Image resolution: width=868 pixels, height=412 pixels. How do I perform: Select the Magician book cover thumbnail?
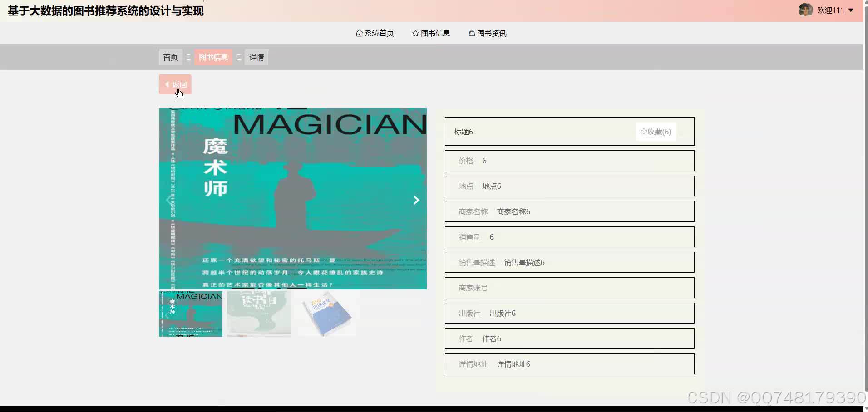point(191,314)
